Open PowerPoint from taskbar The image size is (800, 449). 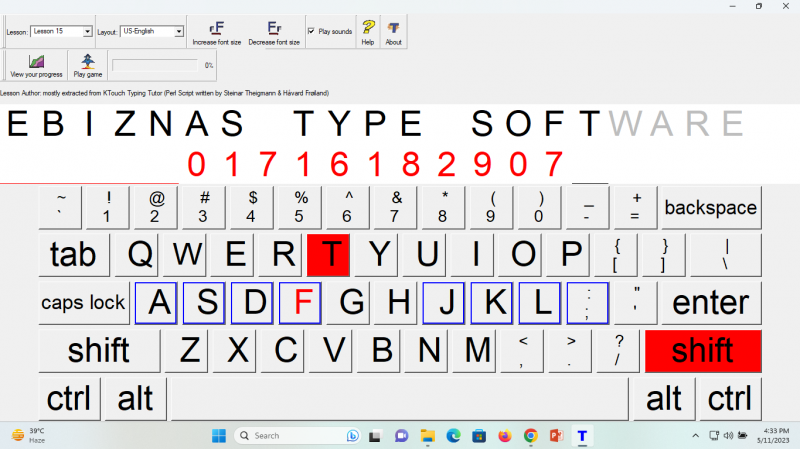pos(556,436)
